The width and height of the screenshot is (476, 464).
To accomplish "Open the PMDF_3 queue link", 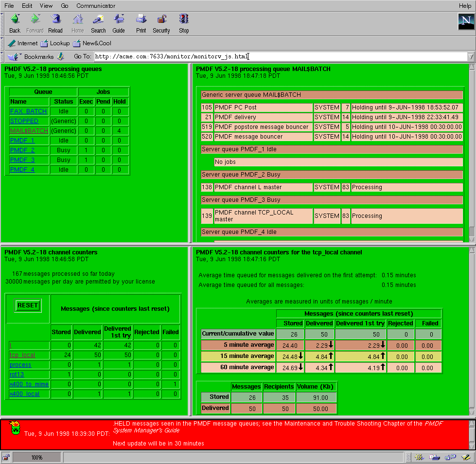I will (22, 160).
